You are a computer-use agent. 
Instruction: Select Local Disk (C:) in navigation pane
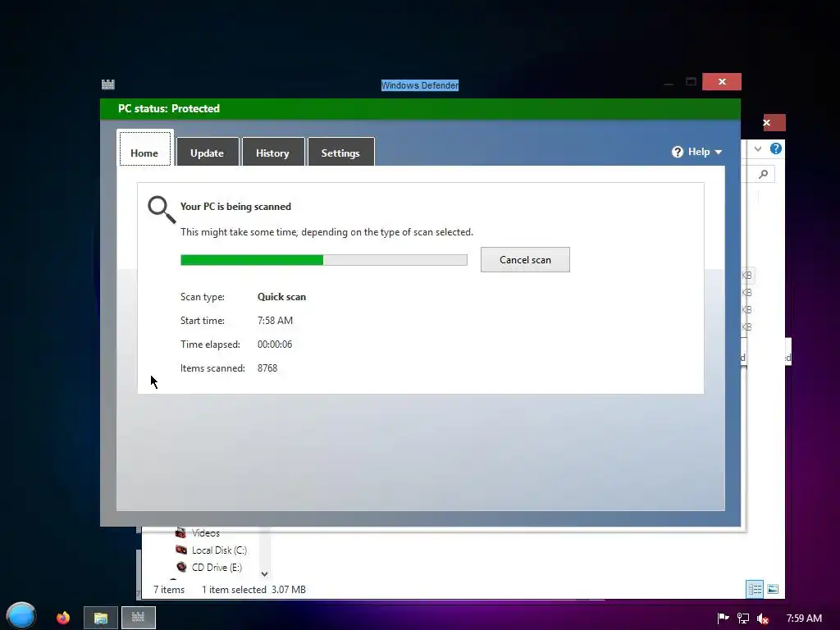coord(219,550)
